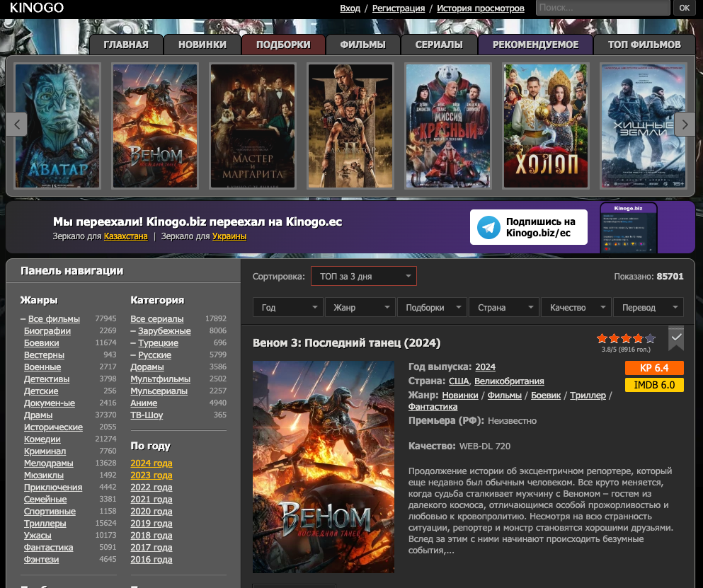Click the KP 6.4 rating badge

click(x=653, y=368)
